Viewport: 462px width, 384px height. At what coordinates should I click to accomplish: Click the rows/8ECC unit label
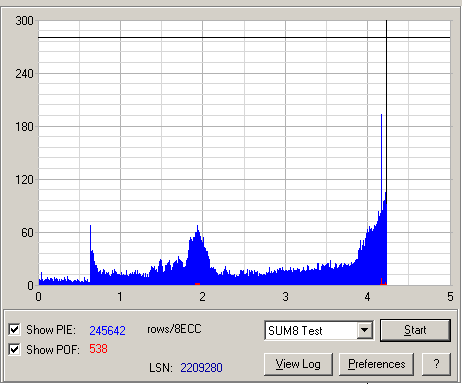174,329
